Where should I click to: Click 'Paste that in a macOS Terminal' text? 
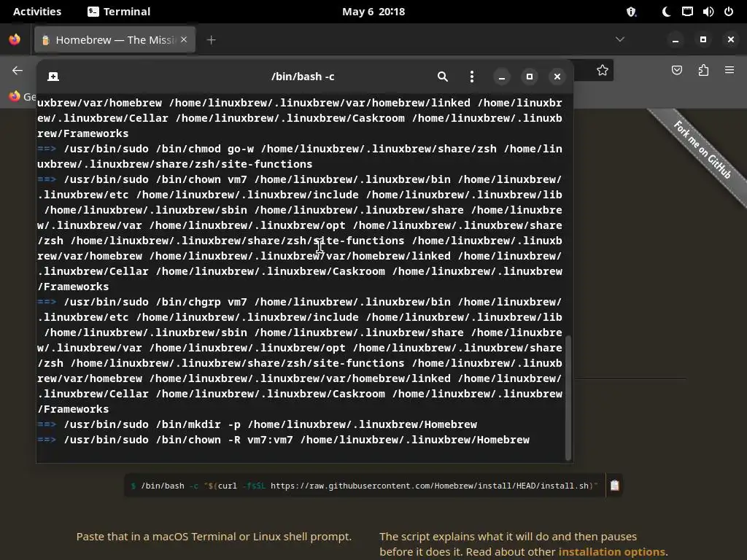coord(214,537)
